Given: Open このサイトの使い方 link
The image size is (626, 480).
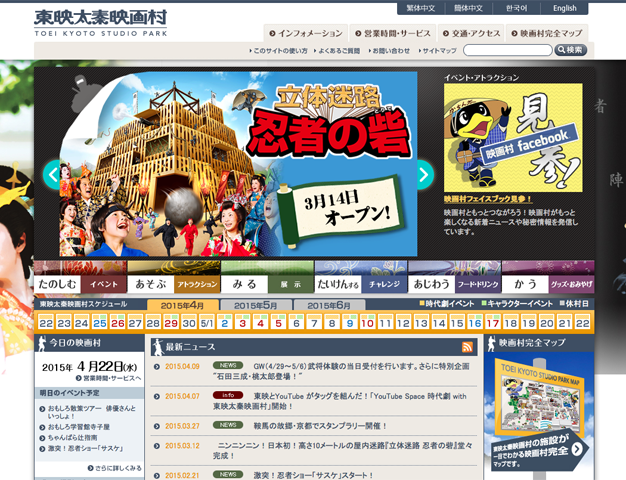Looking at the screenshot, I should (278, 51).
